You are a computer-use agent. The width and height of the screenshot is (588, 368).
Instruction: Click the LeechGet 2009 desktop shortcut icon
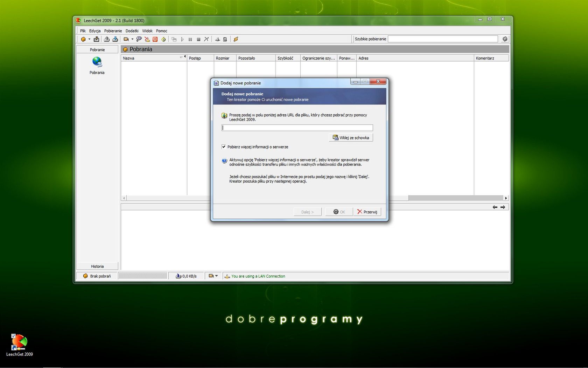pyautogui.click(x=19, y=342)
